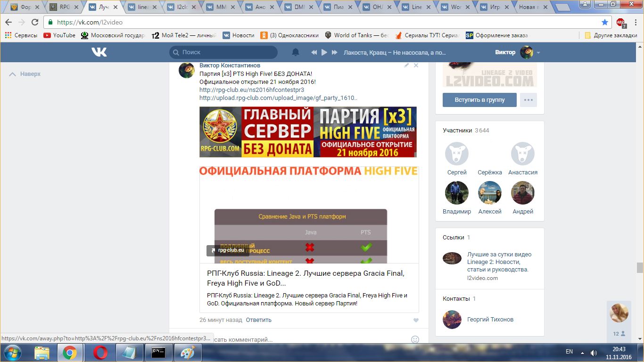Open Виктор Константинов's profile link

pyautogui.click(x=230, y=66)
